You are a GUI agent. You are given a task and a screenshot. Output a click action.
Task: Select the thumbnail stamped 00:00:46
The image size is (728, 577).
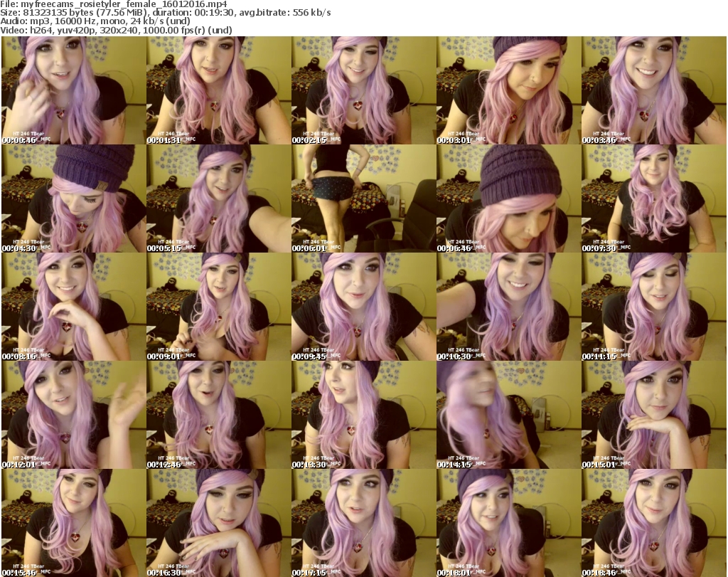74,90
